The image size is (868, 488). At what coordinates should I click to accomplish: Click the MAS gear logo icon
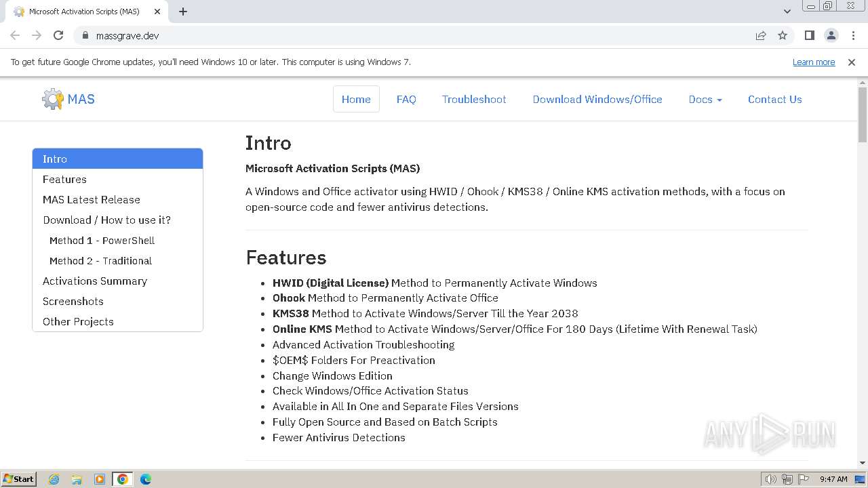point(52,99)
